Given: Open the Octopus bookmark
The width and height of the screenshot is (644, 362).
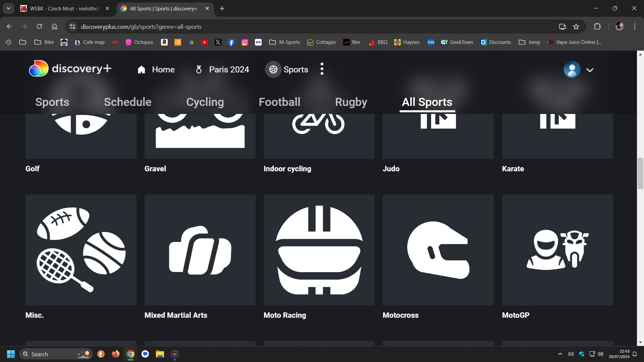Looking at the screenshot, I should coord(139,42).
